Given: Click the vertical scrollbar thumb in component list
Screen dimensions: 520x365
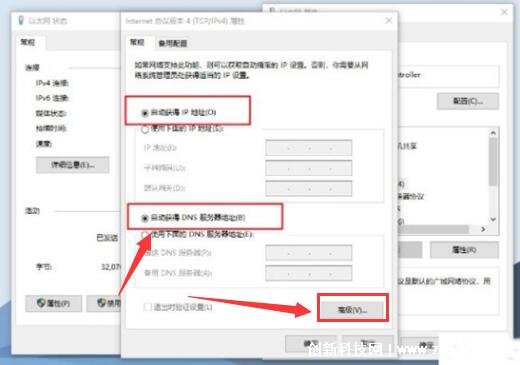Looking at the screenshot, I should coord(493,161).
